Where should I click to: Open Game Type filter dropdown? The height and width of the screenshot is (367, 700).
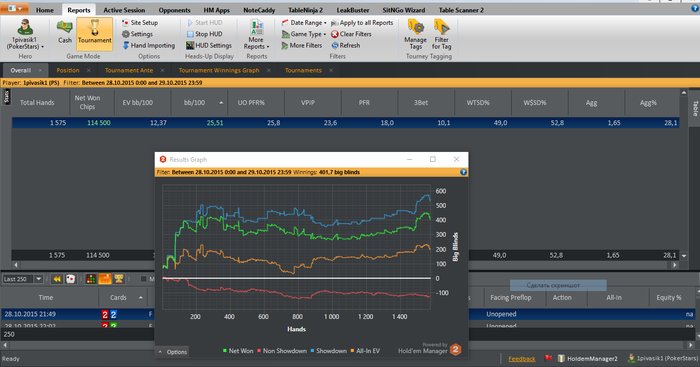point(303,34)
